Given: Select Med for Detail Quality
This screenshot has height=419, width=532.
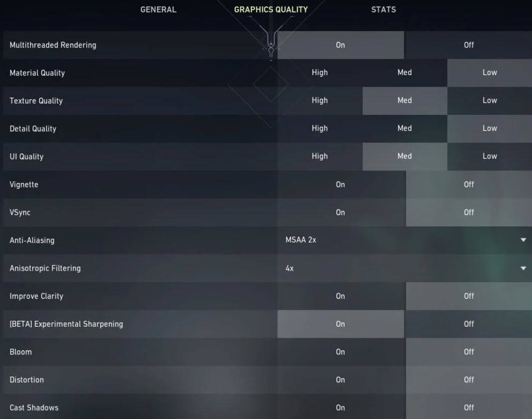Looking at the screenshot, I should (x=404, y=128).
